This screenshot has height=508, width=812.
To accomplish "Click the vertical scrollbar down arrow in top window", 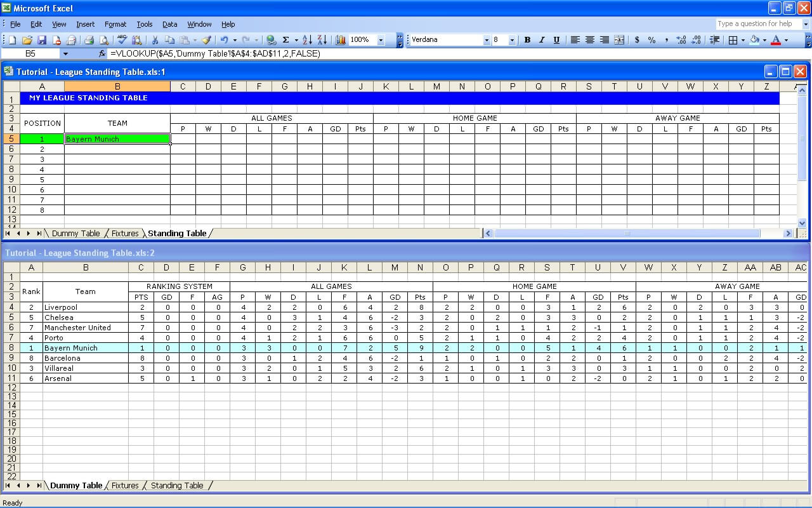I will [802, 223].
